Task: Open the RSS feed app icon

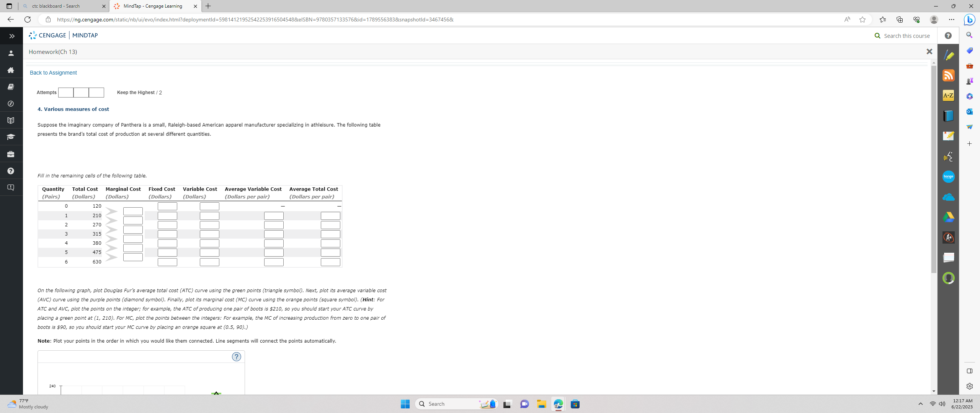Action: (948, 75)
